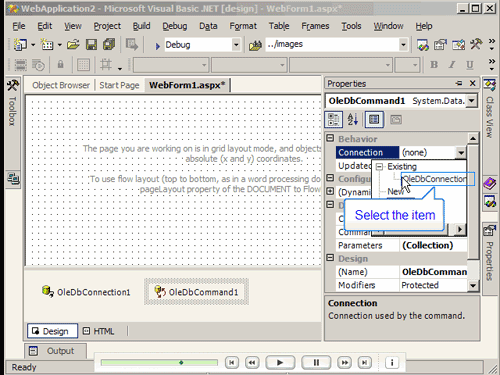The image size is (500, 375).
Task: Switch to HTML view
Action: point(99,331)
